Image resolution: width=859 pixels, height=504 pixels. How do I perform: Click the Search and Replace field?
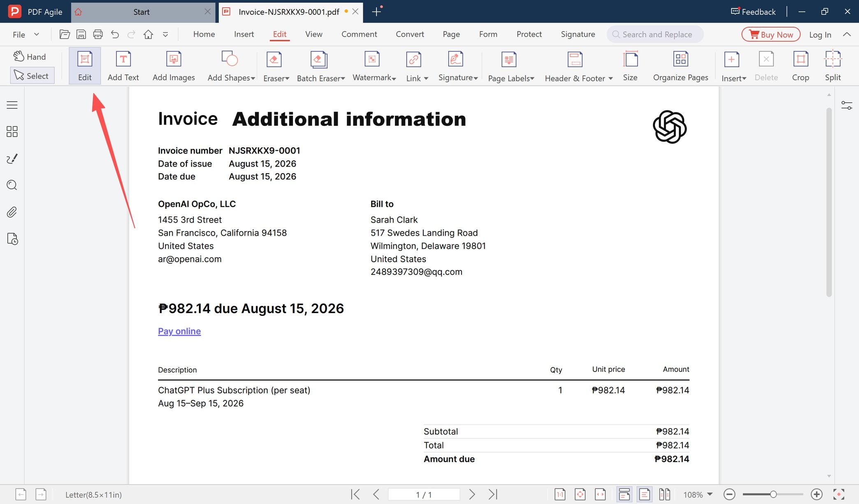655,35
